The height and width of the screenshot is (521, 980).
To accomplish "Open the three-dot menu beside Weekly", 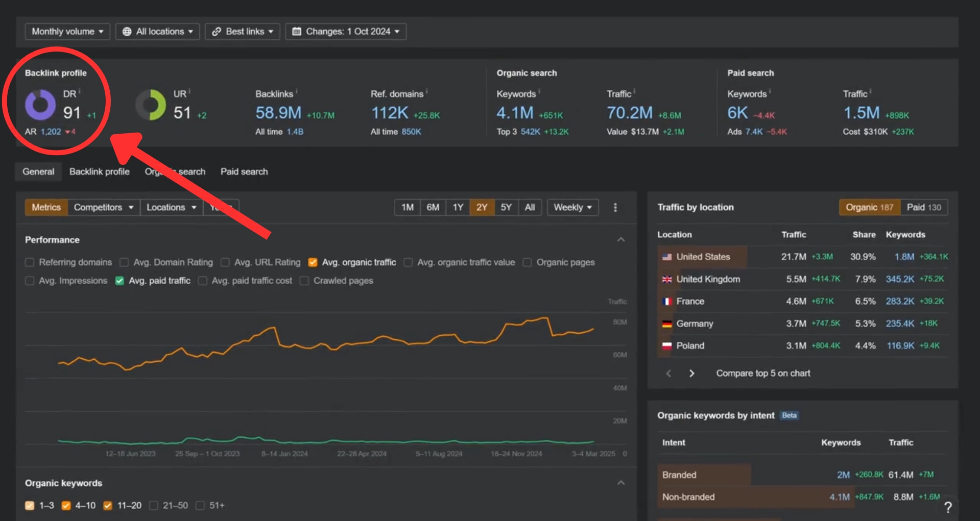I will click(616, 207).
